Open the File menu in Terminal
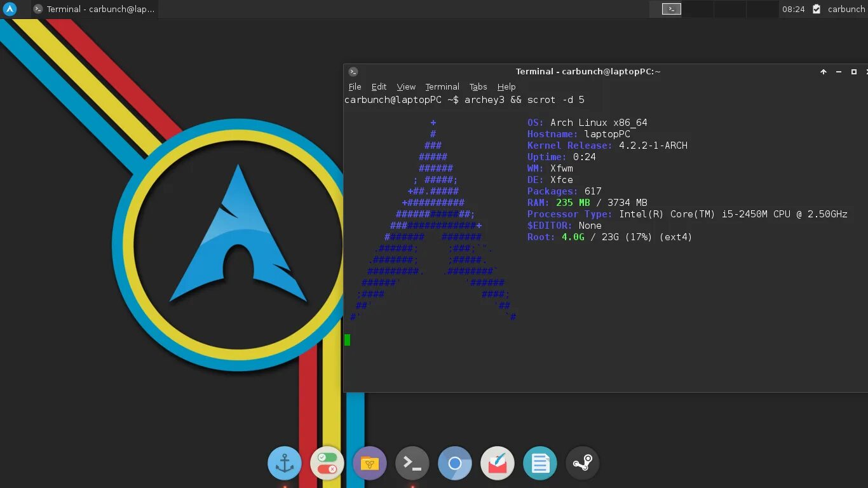The image size is (868, 488). point(355,87)
